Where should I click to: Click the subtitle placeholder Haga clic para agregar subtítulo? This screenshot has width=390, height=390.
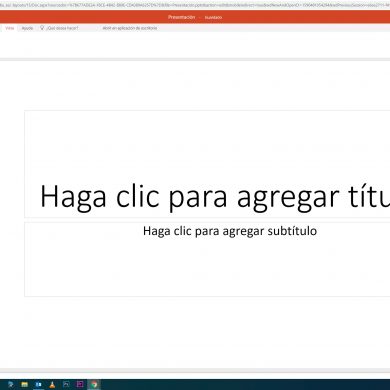tap(230, 231)
